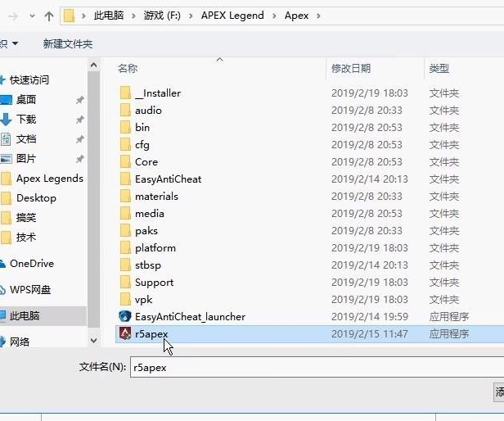The width and height of the screenshot is (504, 421).
Task: Sort files by the 修改日期 column header
Action: click(351, 68)
